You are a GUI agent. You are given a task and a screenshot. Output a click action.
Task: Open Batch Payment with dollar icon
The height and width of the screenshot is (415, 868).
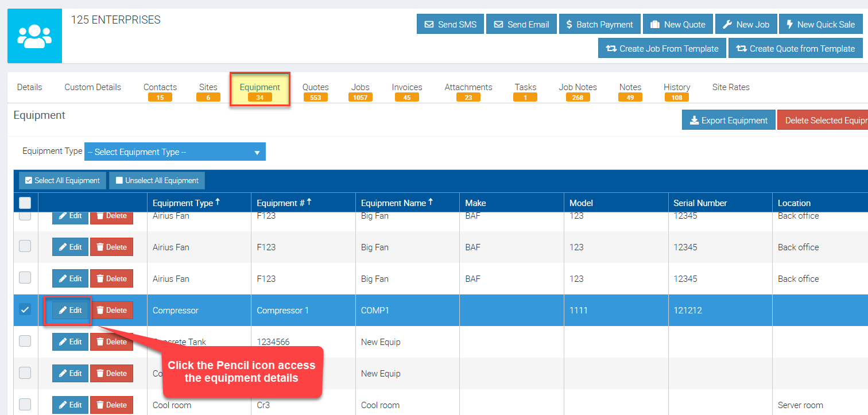tap(599, 24)
